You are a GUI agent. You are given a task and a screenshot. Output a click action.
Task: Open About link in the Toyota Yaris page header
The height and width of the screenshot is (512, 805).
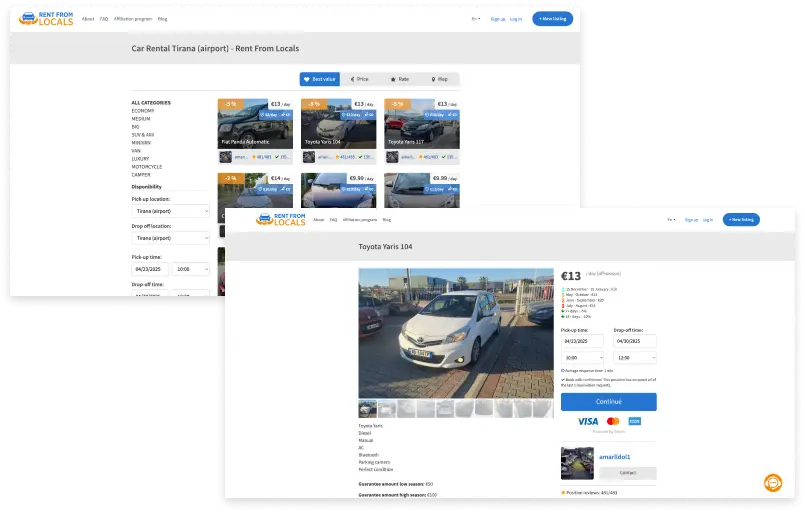click(319, 220)
